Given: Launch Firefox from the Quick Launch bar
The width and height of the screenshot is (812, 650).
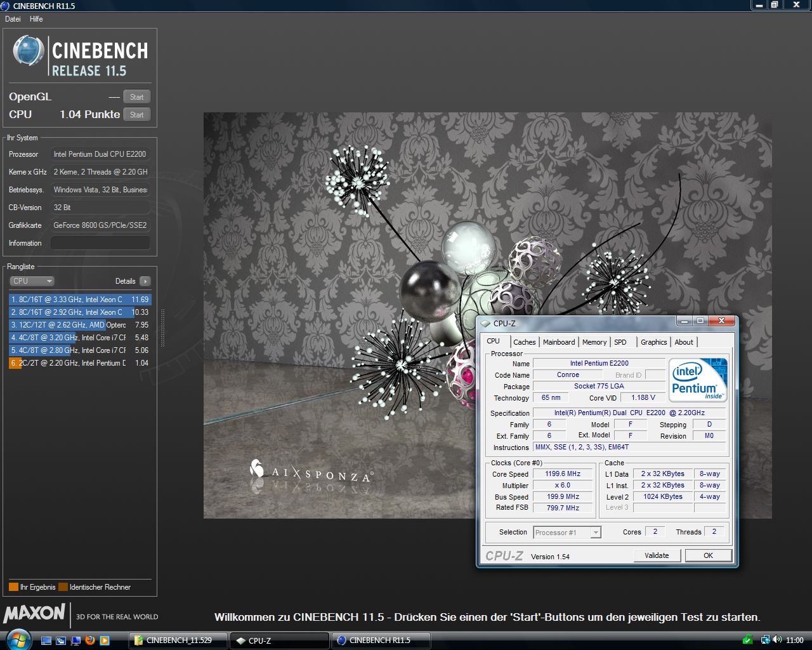Looking at the screenshot, I should [90, 640].
